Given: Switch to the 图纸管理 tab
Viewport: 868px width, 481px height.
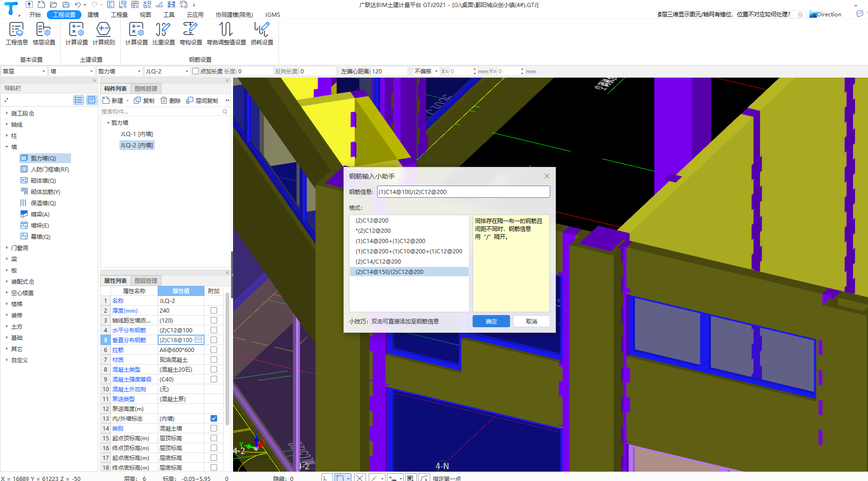Looking at the screenshot, I should (x=146, y=89).
